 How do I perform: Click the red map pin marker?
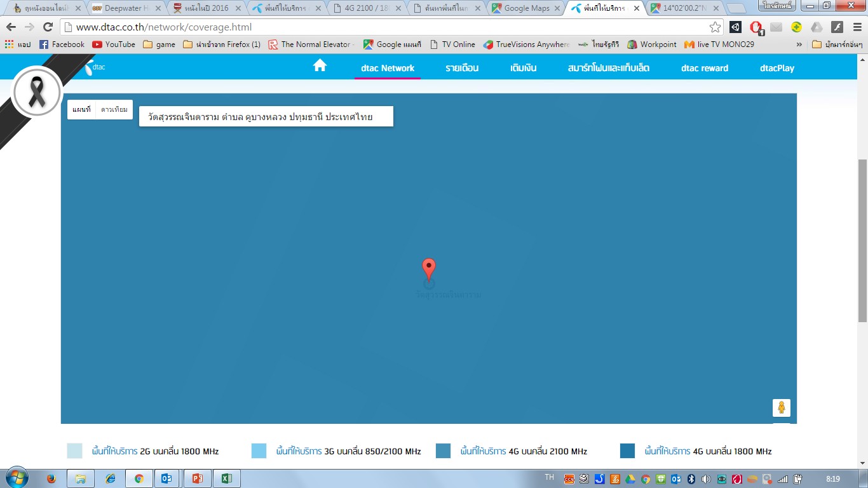(x=429, y=269)
